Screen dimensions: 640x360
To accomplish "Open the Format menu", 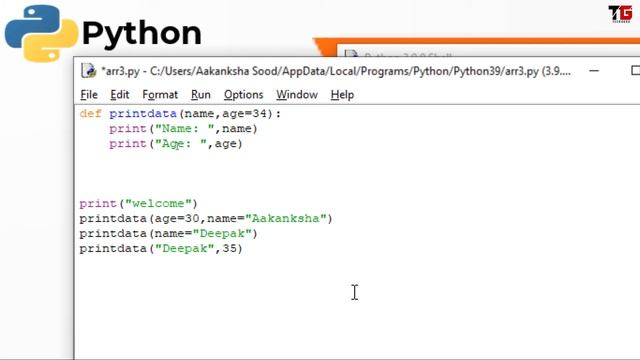I will coord(160,95).
